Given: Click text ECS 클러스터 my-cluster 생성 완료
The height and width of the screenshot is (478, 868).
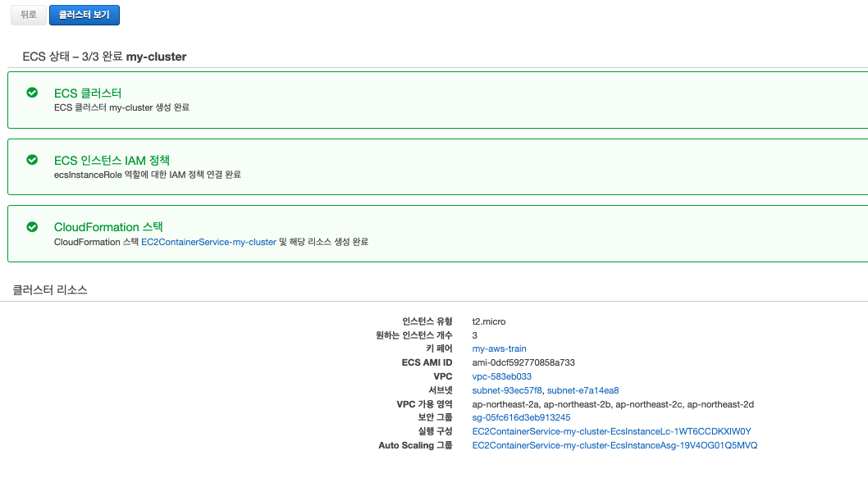Looking at the screenshot, I should pyautogui.click(x=121, y=107).
